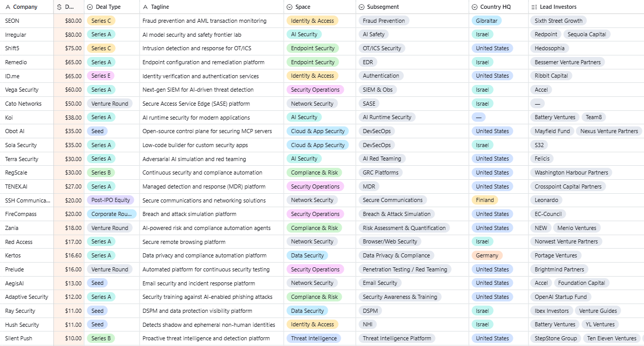Select the Cato Networks company cell
This screenshot has width=644, height=346.
tap(27, 104)
